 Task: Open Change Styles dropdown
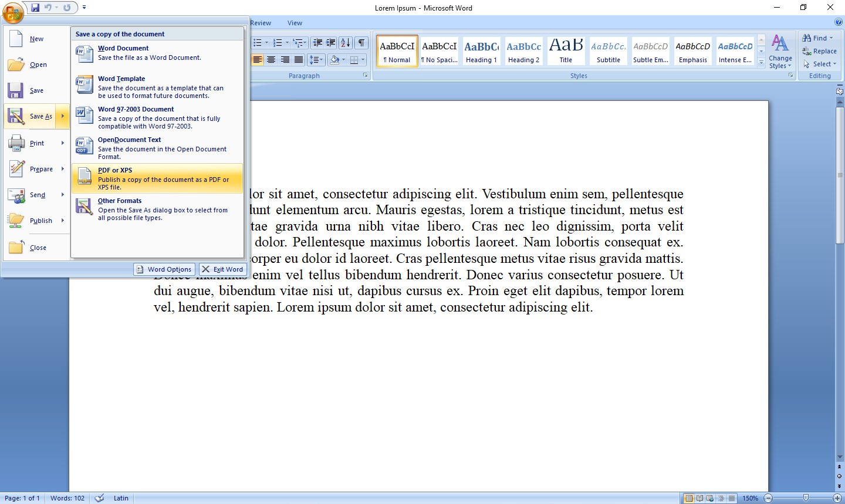780,52
